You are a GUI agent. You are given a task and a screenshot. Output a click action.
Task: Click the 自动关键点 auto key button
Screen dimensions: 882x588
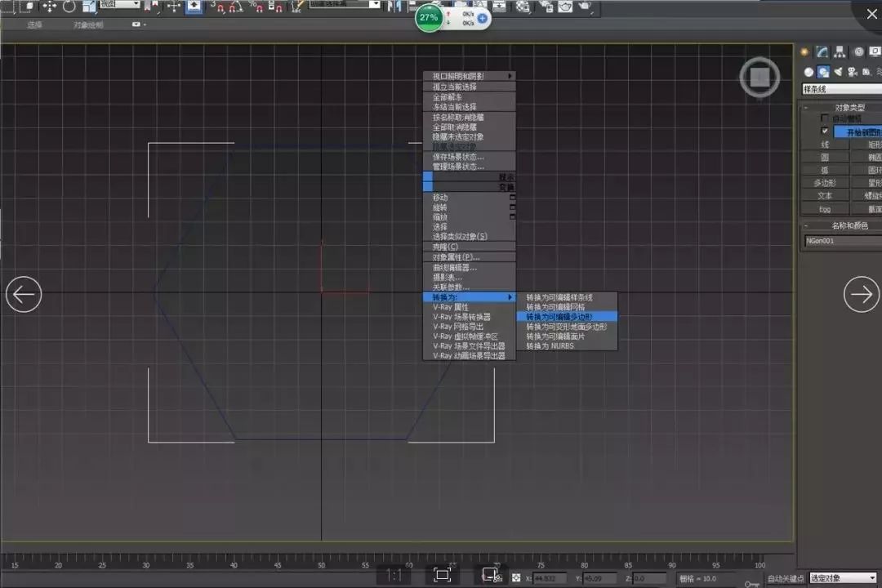[x=786, y=578]
